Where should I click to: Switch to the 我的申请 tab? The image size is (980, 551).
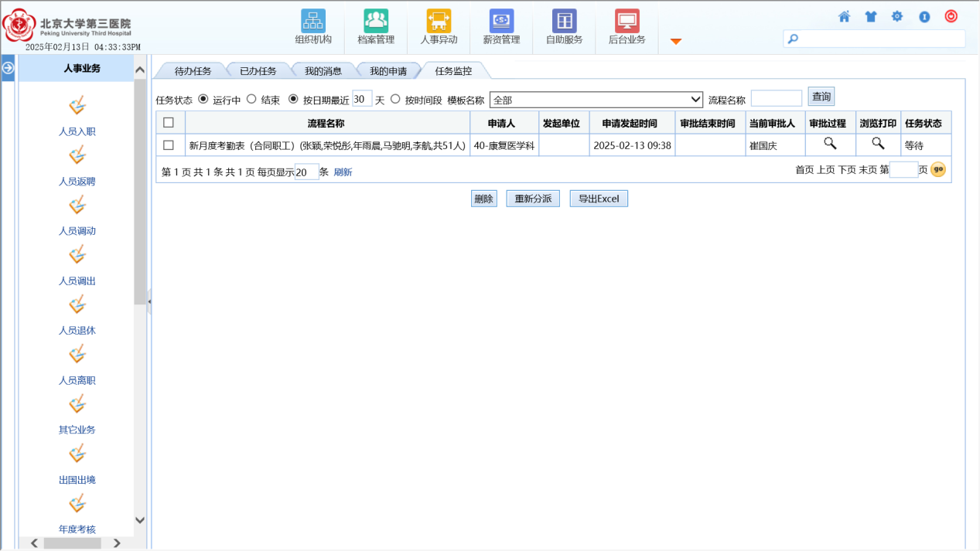click(x=388, y=71)
